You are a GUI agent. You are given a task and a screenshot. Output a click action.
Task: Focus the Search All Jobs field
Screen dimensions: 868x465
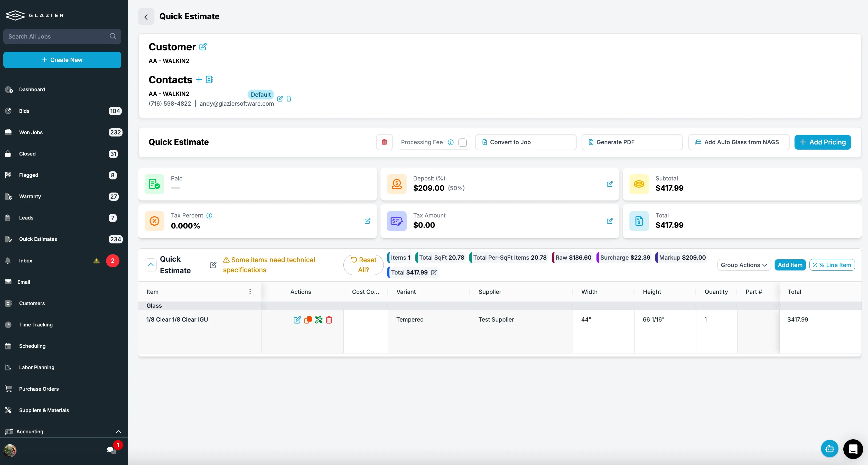coord(62,37)
